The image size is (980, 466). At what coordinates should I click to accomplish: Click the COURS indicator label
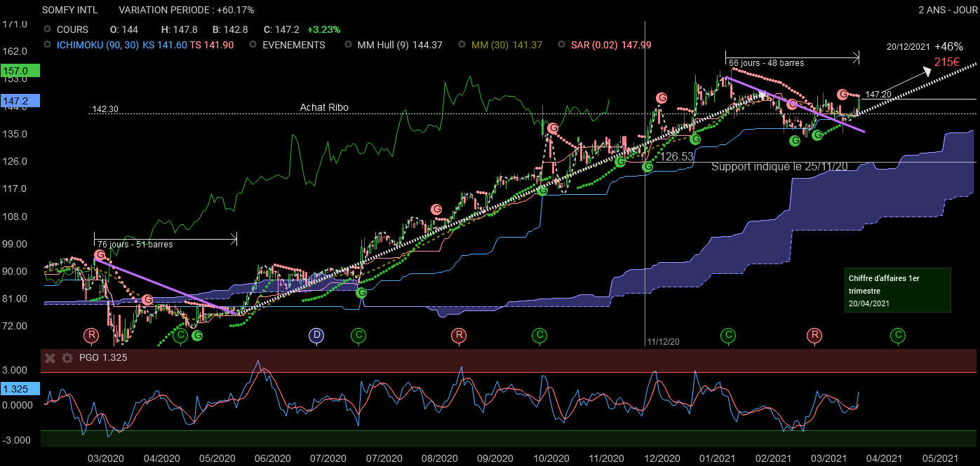click(72, 29)
